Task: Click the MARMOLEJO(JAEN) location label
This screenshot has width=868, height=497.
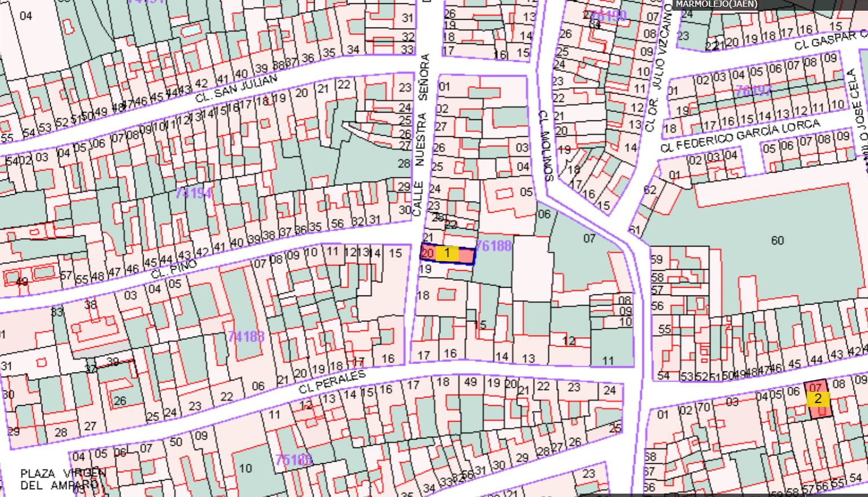Action: tap(716, 5)
